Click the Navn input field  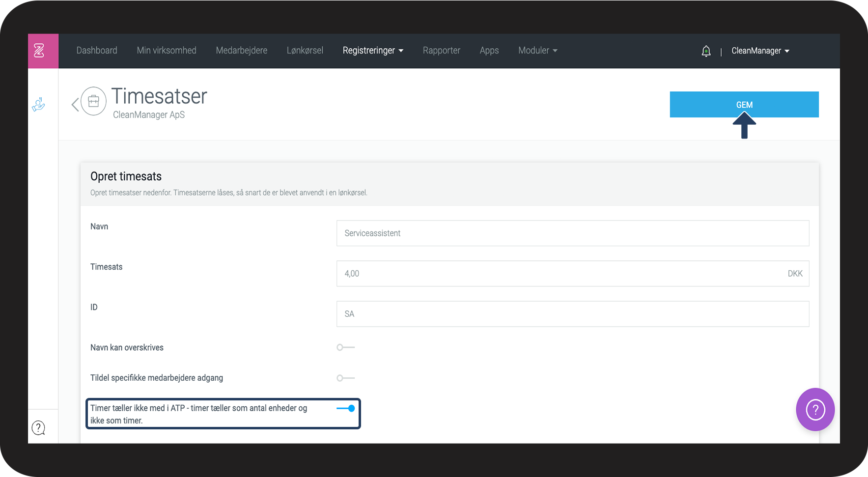(572, 233)
